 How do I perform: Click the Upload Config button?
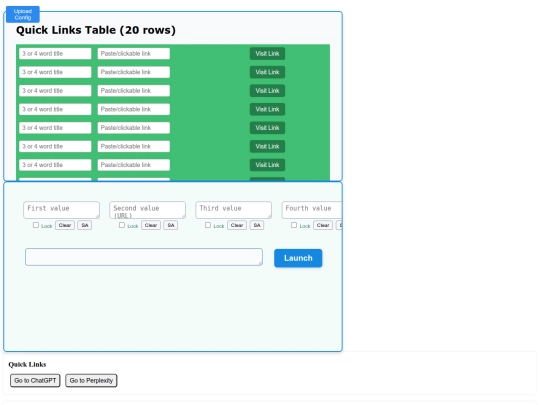click(x=23, y=14)
